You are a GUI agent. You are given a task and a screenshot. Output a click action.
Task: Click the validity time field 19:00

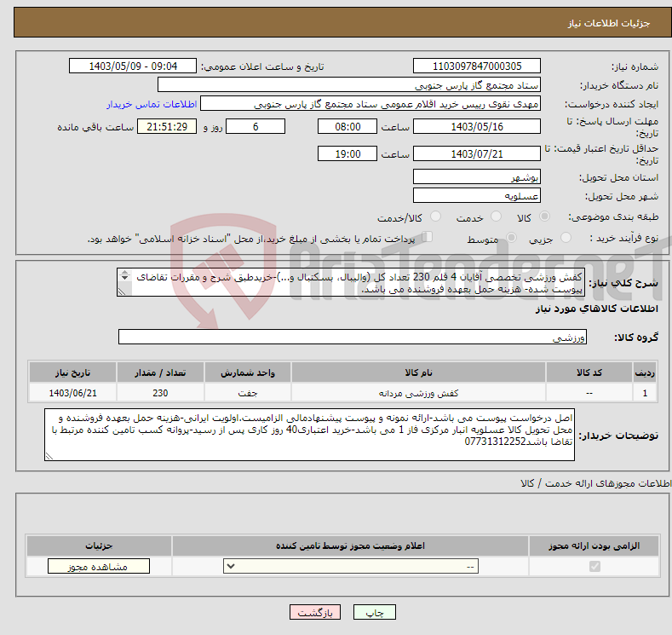347,153
